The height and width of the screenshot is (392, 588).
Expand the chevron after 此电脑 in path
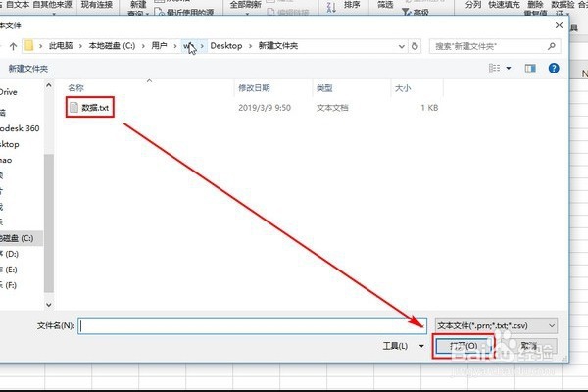point(80,46)
